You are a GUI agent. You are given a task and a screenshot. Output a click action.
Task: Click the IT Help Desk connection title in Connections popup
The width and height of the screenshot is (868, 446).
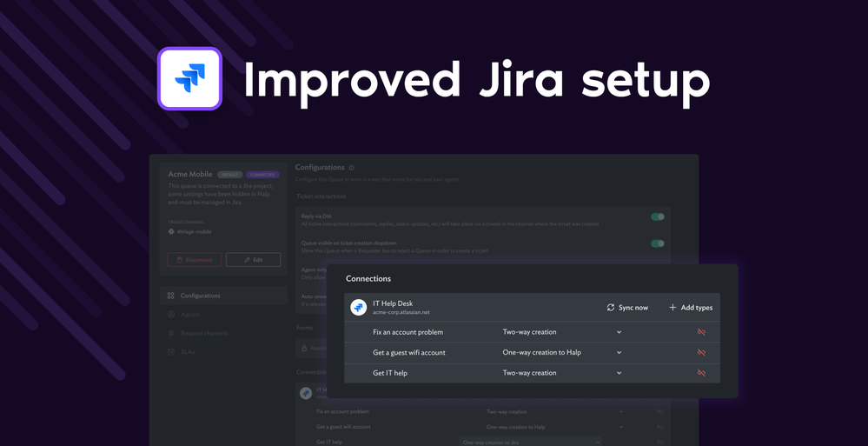click(393, 303)
